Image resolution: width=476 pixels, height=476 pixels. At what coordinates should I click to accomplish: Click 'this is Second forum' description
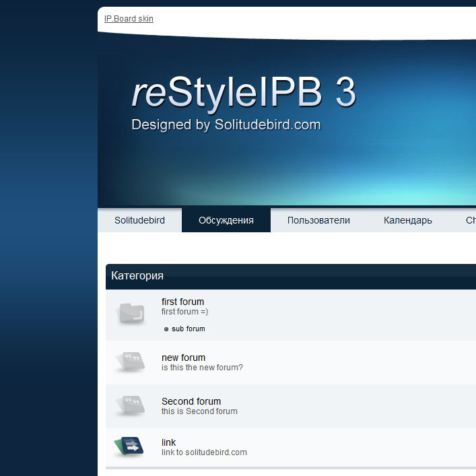[x=199, y=411]
